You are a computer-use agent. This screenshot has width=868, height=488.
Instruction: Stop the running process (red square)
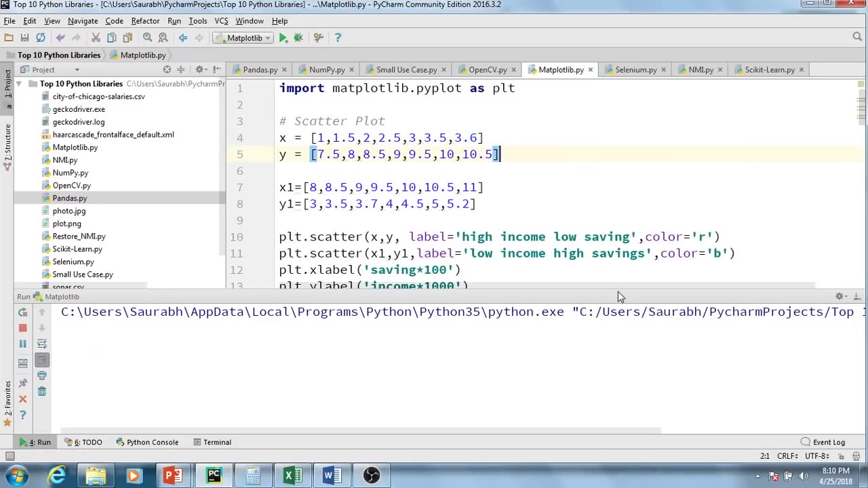tap(22, 328)
